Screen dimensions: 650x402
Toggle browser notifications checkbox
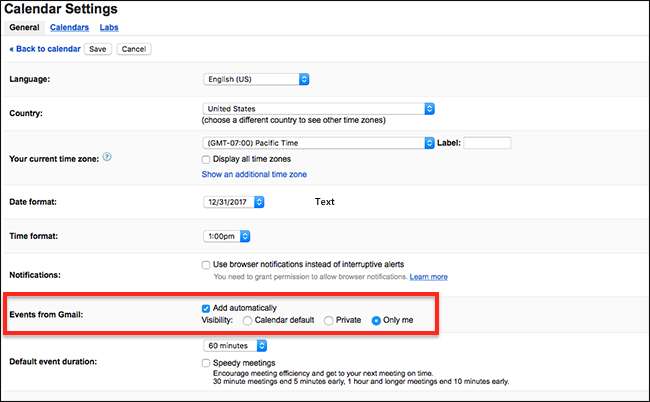[x=206, y=265]
